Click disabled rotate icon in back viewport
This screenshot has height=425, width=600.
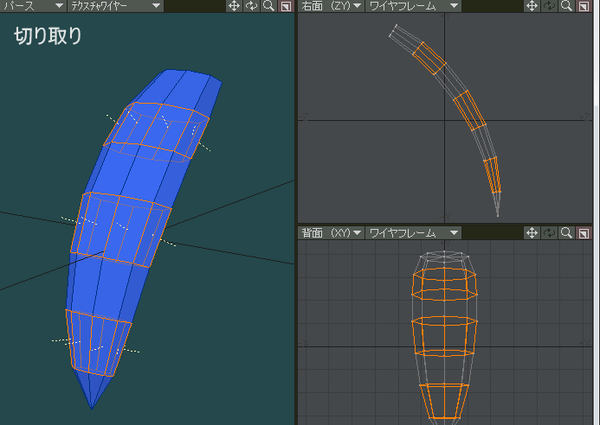pos(549,233)
